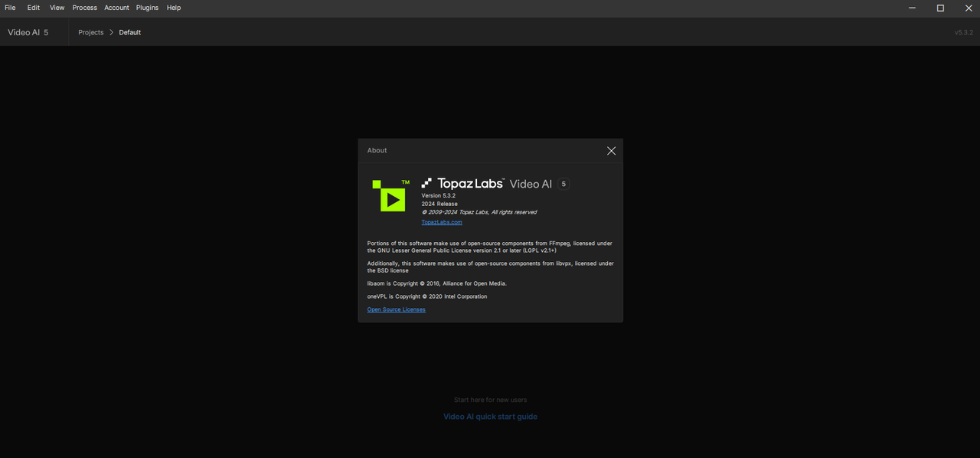
Task: Close the About dialog
Action: click(611, 151)
